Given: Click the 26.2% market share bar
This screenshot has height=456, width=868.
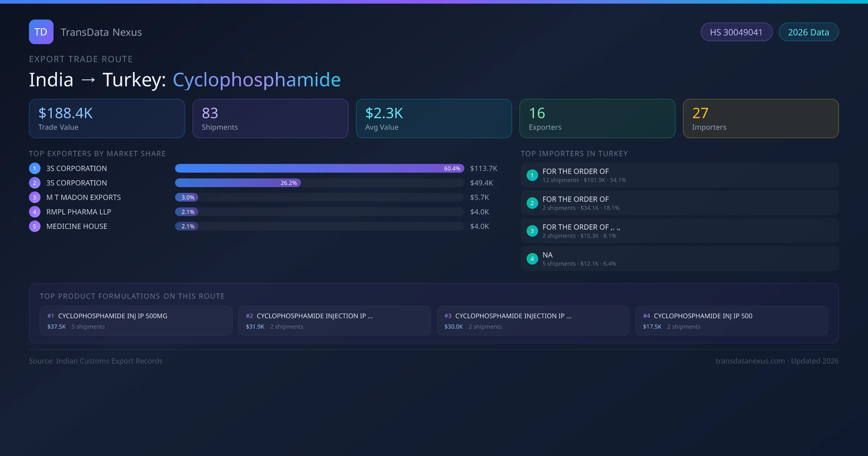Looking at the screenshot, I should click(x=238, y=183).
